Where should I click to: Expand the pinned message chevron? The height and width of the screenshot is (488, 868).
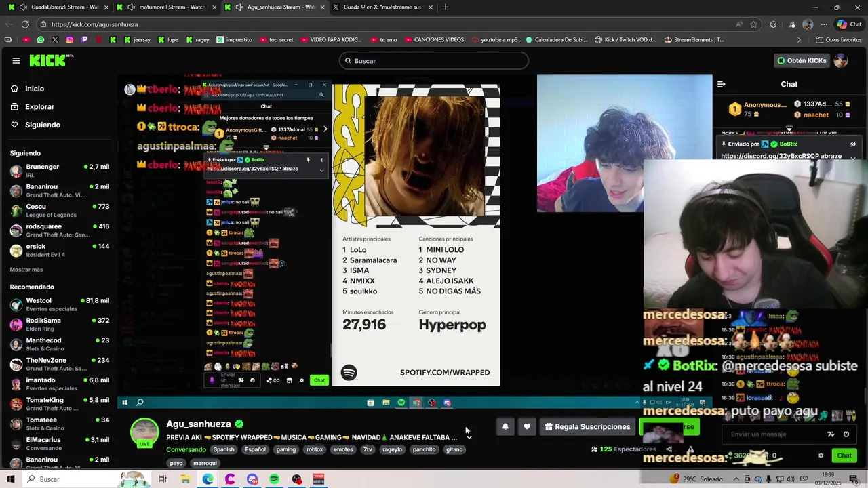(x=853, y=158)
